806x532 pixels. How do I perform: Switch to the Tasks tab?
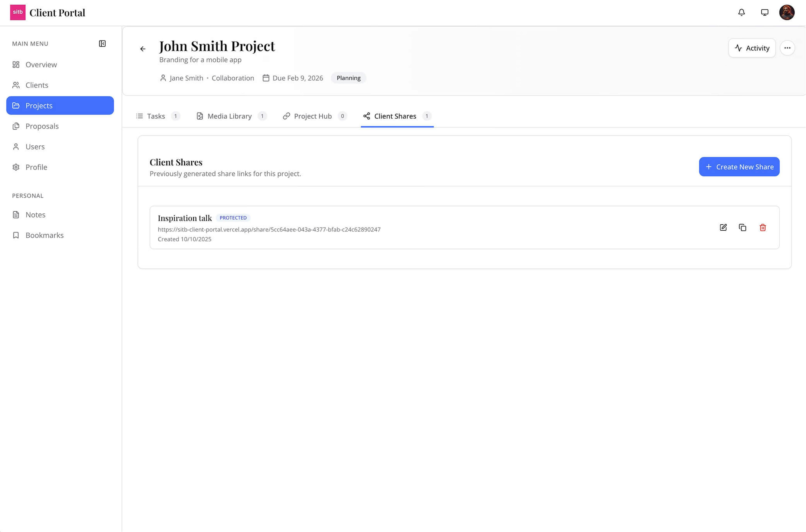point(156,116)
